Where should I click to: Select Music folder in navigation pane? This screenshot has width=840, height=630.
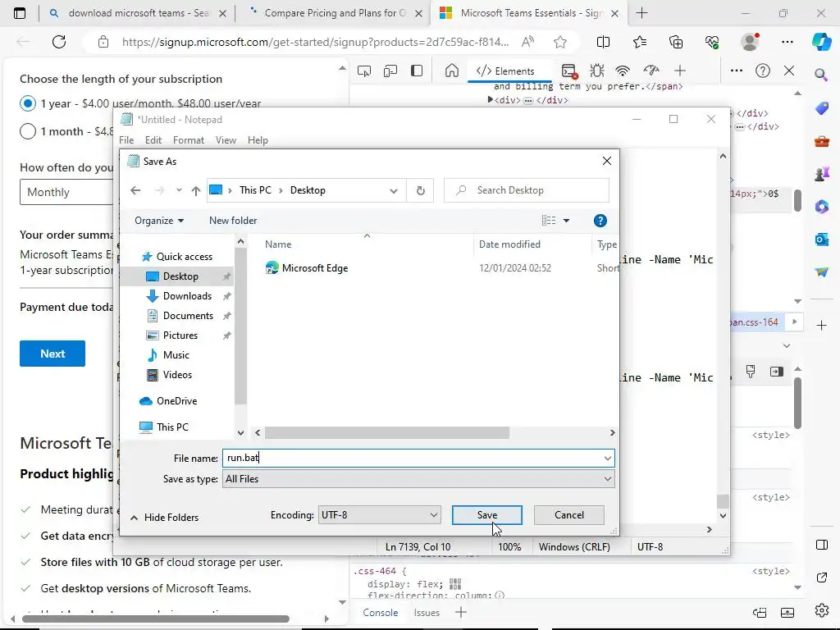[168, 355]
